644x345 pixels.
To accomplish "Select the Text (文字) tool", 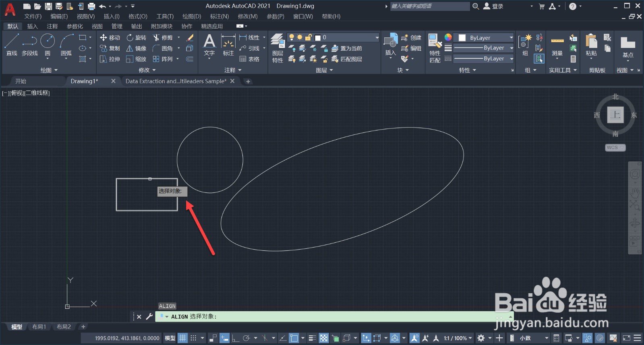I will click(209, 45).
